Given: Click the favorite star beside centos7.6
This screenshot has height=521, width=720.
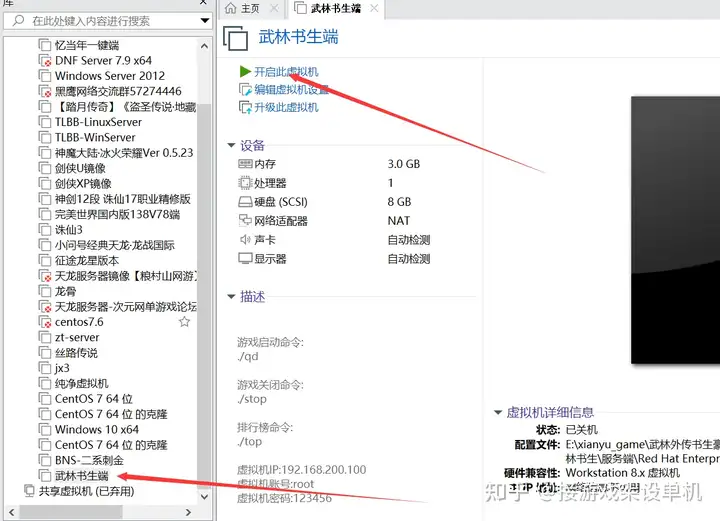Looking at the screenshot, I should pos(185,322).
